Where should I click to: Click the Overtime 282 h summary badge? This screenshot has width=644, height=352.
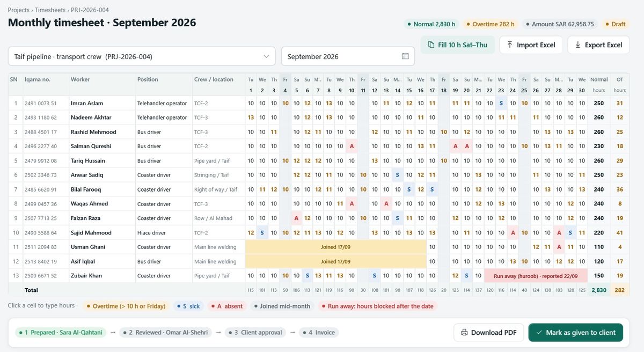(489, 24)
